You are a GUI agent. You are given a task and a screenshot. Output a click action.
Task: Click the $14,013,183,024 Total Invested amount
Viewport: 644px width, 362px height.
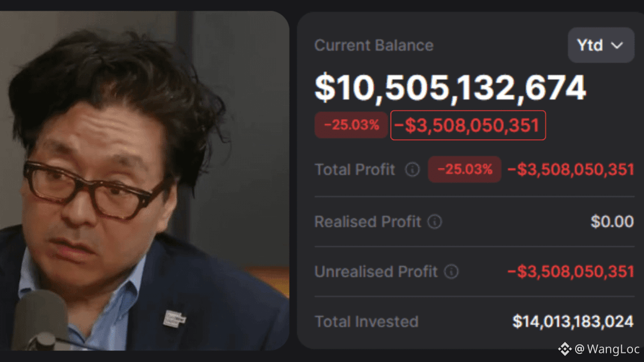coord(573,322)
